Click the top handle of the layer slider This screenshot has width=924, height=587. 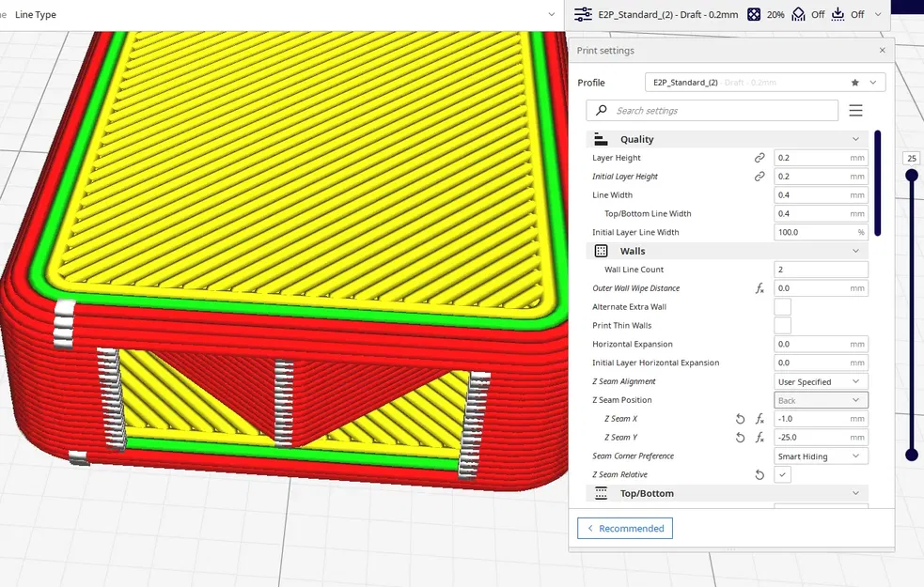click(912, 175)
